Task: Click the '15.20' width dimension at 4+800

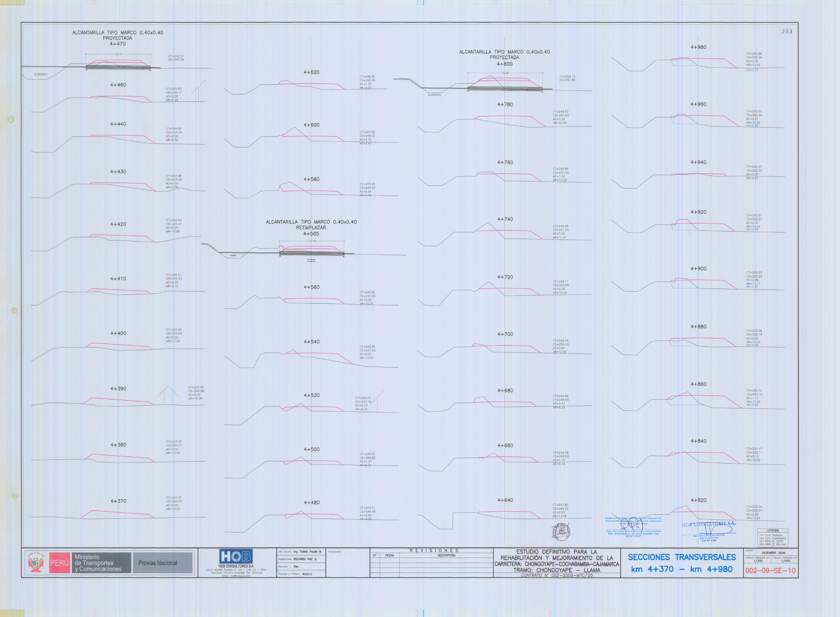Action: click(505, 73)
